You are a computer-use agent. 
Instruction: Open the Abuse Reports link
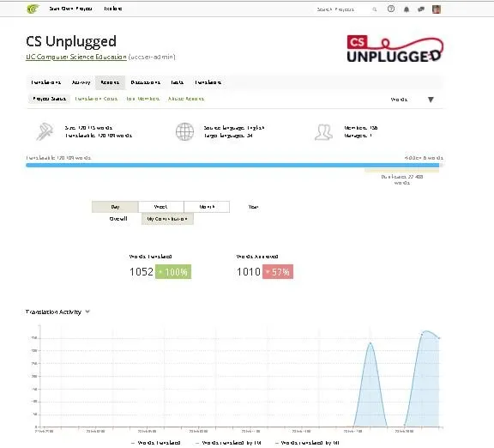186,99
